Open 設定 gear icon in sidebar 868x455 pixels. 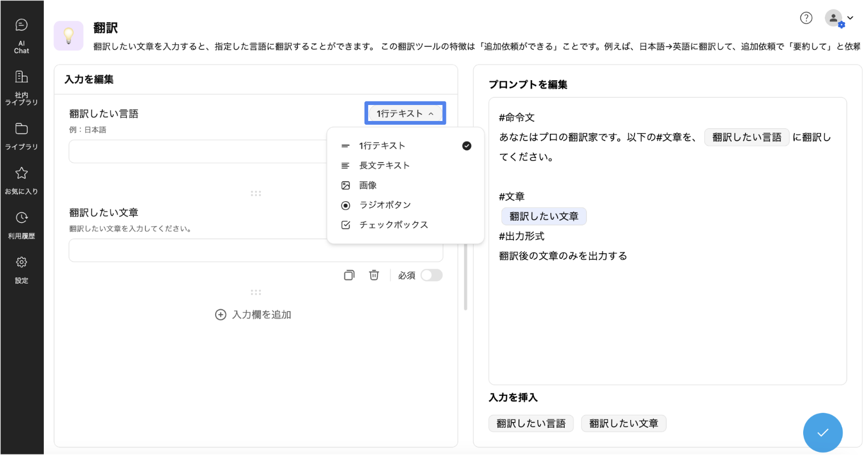(x=22, y=269)
